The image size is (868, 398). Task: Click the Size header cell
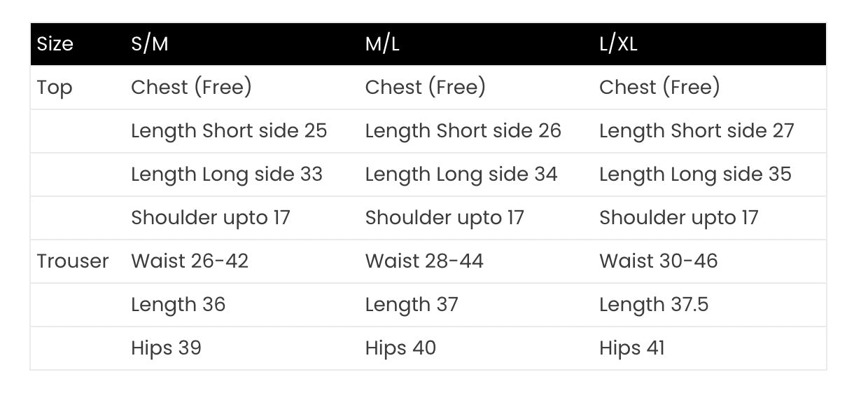click(x=55, y=44)
